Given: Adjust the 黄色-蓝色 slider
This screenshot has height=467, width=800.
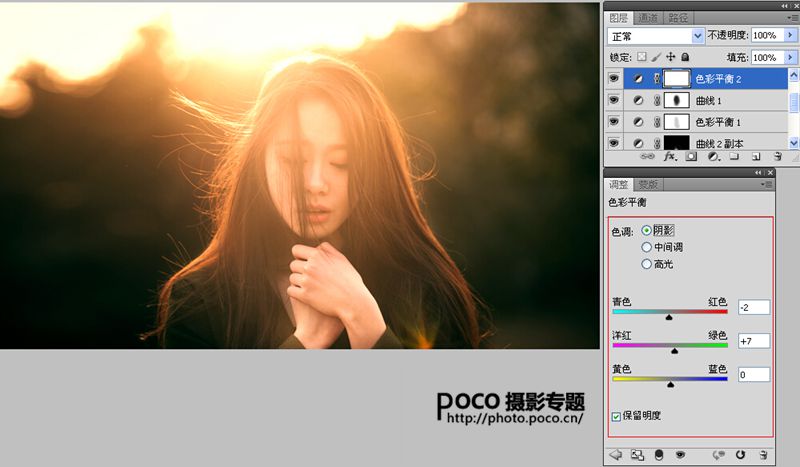Looking at the screenshot, I should [x=670, y=384].
